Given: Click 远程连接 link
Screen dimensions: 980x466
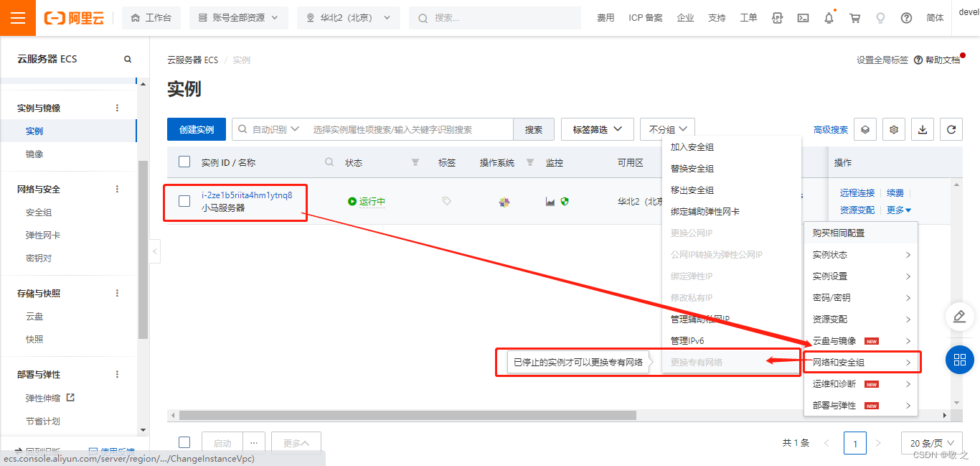Looking at the screenshot, I should (x=857, y=193).
